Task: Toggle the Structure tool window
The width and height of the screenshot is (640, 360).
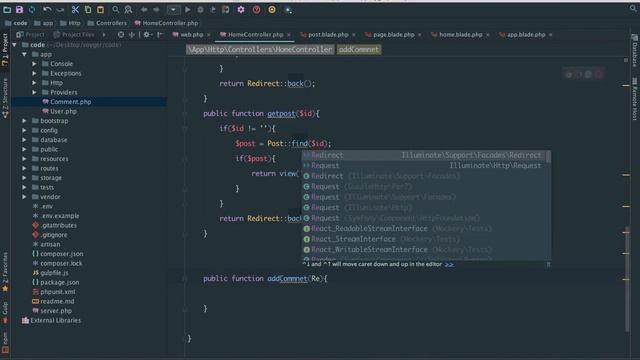Action: coord(5,98)
